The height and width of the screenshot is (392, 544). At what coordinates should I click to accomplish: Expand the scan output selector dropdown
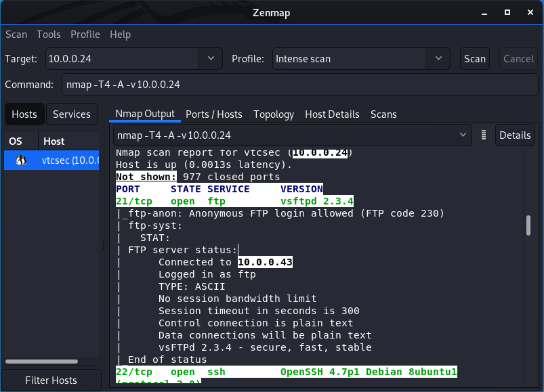pos(463,135)
